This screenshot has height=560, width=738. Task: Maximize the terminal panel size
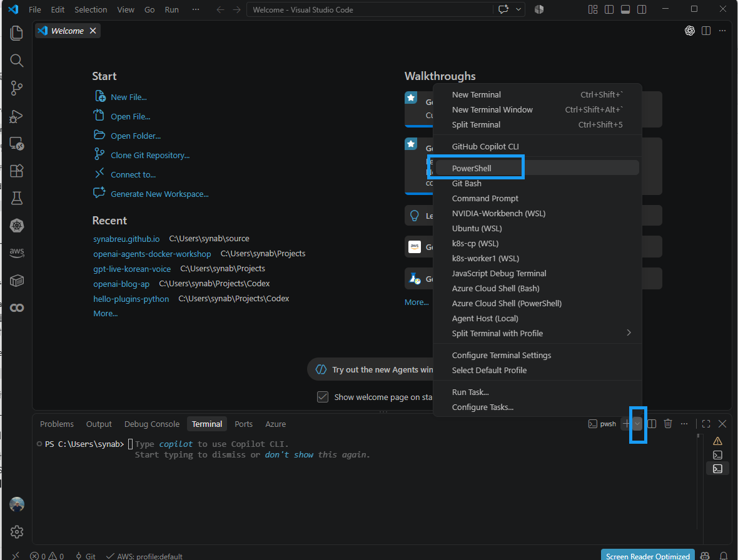tap(706, 424)
